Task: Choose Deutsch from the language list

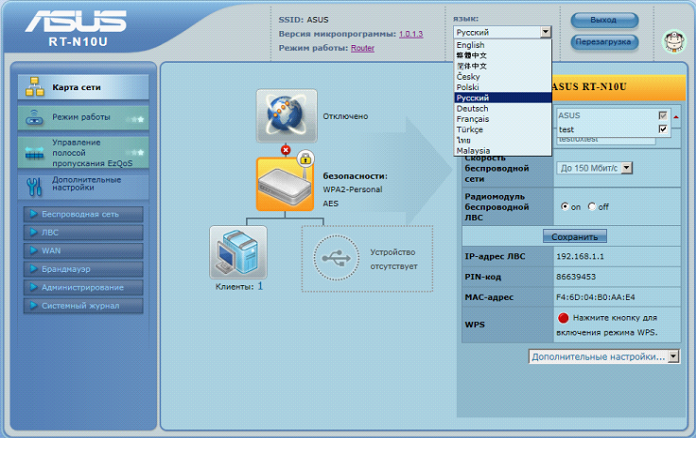Action: click(x=502, y=109)
